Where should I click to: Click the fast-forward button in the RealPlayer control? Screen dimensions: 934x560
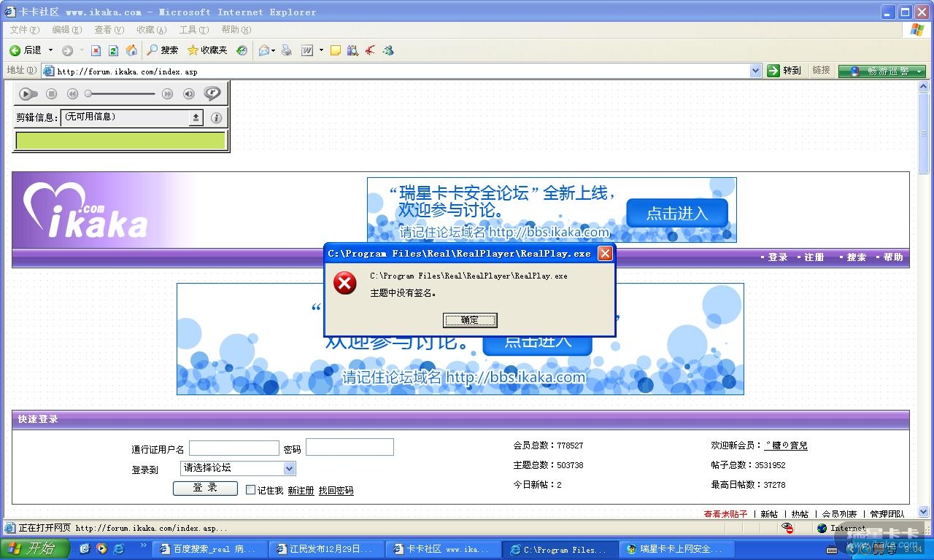pyautogui.click(x=167, y=93)
